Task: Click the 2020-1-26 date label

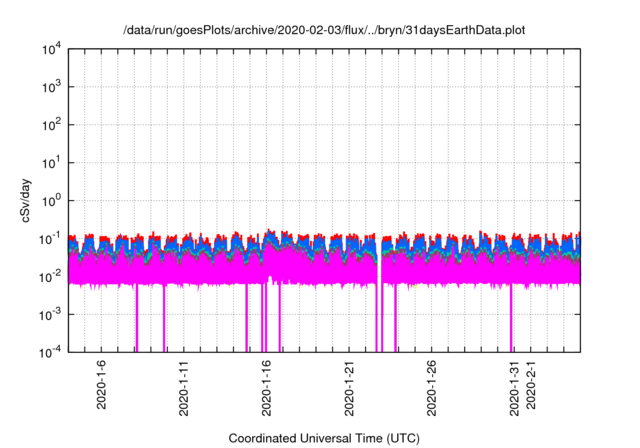Action: click(431, 388)
